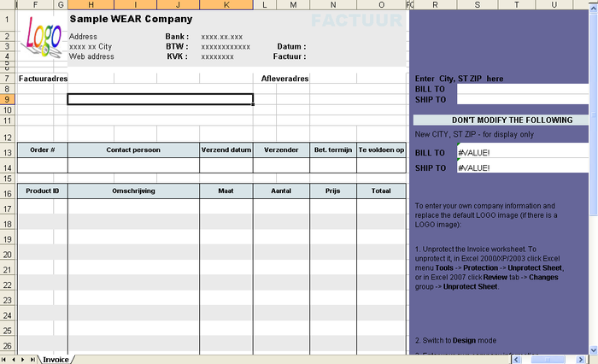
Task: Click the previous sheet tab arrow
Action: pyautogui.click(x=14, y=360)
